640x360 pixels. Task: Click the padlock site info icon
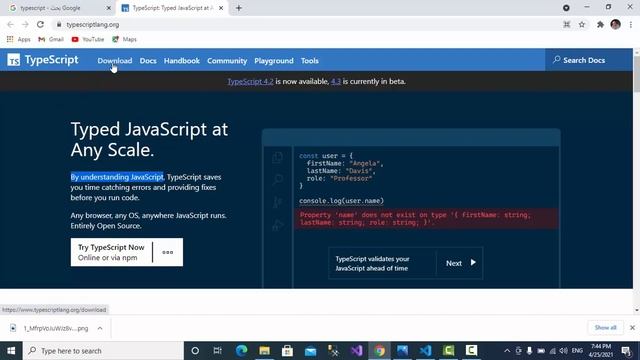click(x=59, y=24)
